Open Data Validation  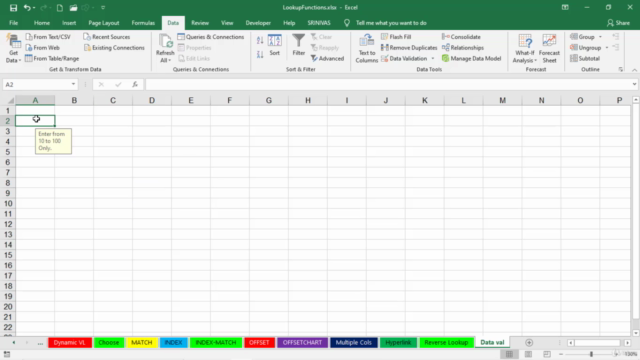click(404, 59)
